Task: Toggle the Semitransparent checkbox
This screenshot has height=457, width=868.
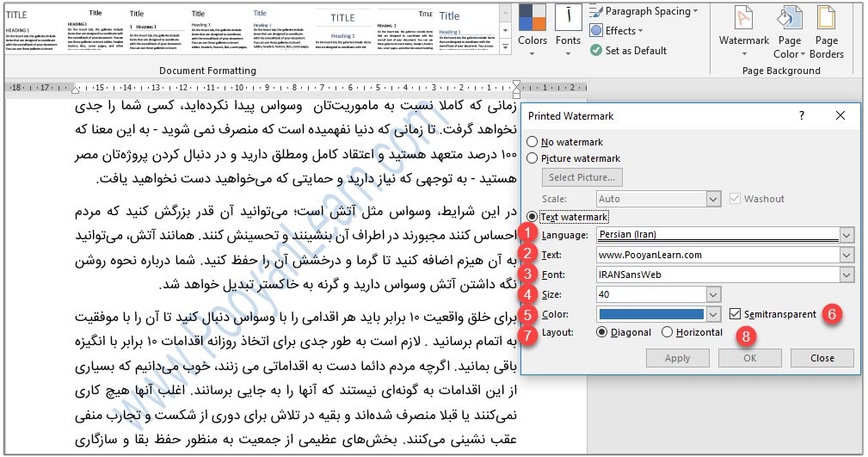Action: click(x=736, y=314)
